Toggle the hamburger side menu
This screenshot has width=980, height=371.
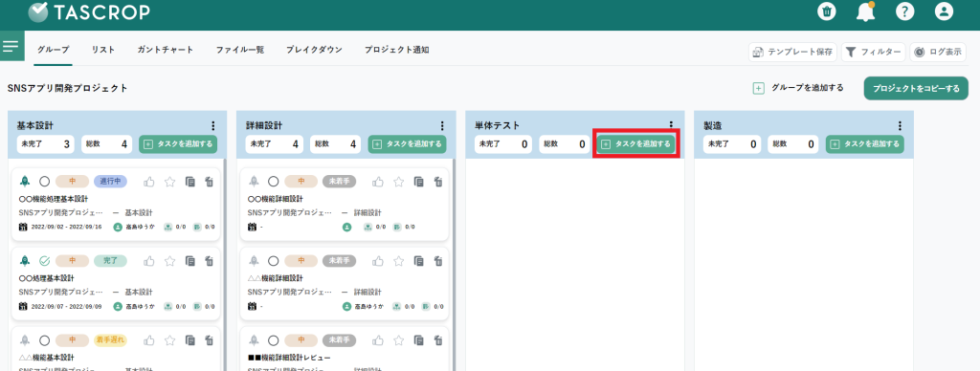(x=11, y=46)
